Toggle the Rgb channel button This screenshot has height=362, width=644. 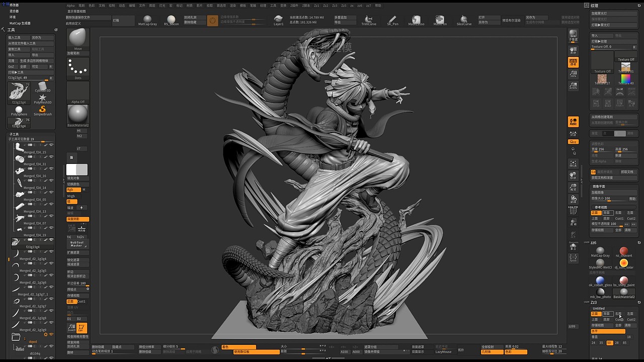pyautogui.click(x=73, y=190)
